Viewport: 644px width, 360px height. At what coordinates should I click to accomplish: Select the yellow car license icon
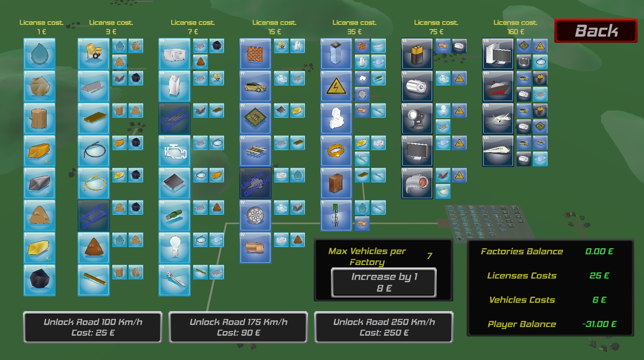255,86
